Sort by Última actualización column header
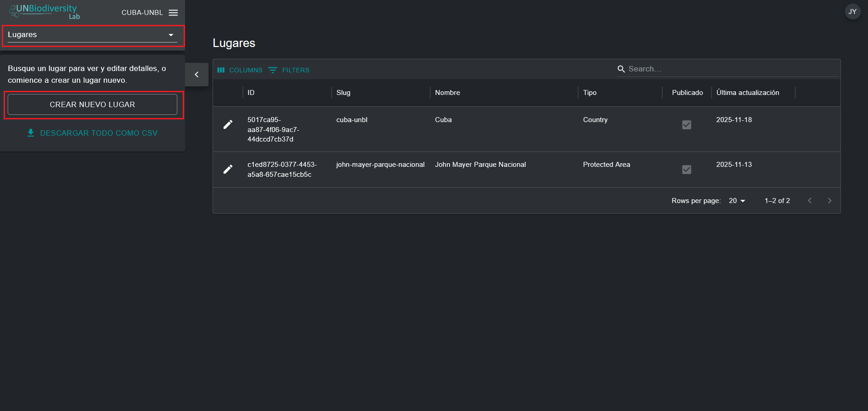 [747, 93]
